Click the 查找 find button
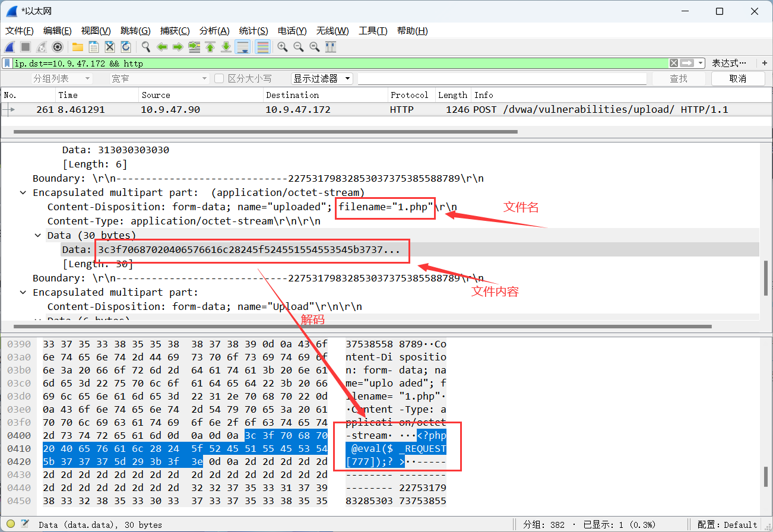The width and height of the screenshot is (773, 532). point(679,78)
